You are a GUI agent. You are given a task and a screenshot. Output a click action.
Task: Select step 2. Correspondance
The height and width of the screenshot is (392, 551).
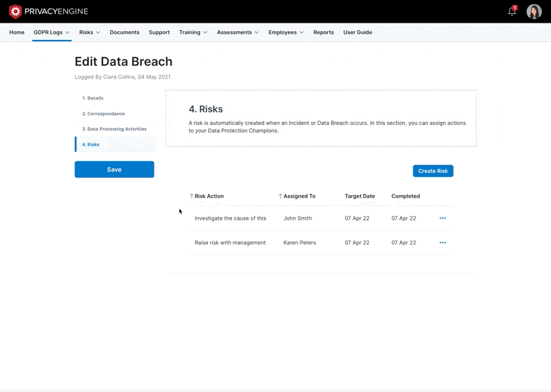coord(103,114)
